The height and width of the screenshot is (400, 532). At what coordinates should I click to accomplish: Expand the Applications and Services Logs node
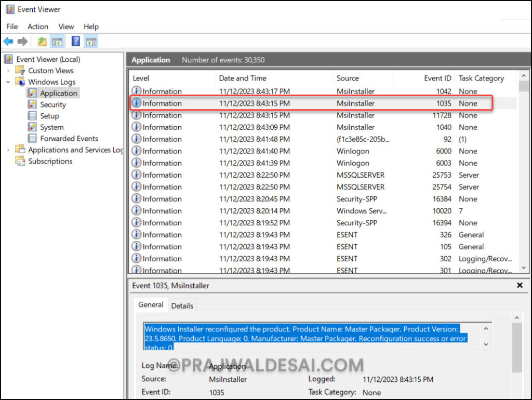click(x=8, y=150)
